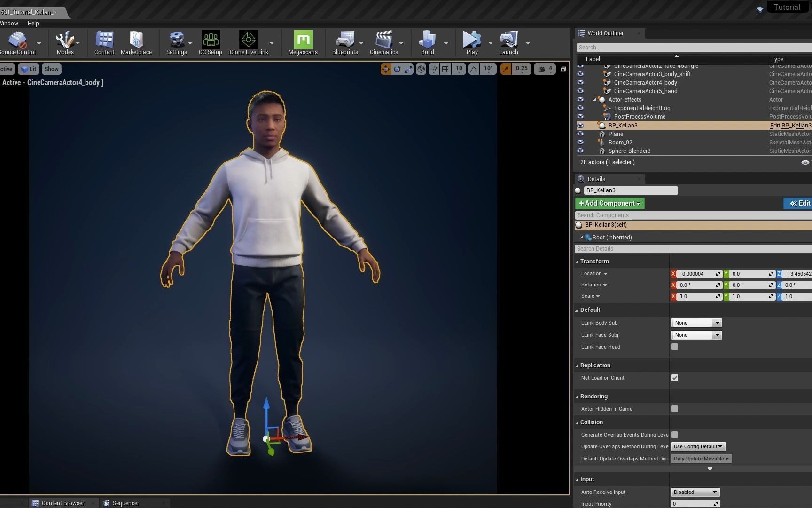Toggle visibility of Room_02 actor

580,143
